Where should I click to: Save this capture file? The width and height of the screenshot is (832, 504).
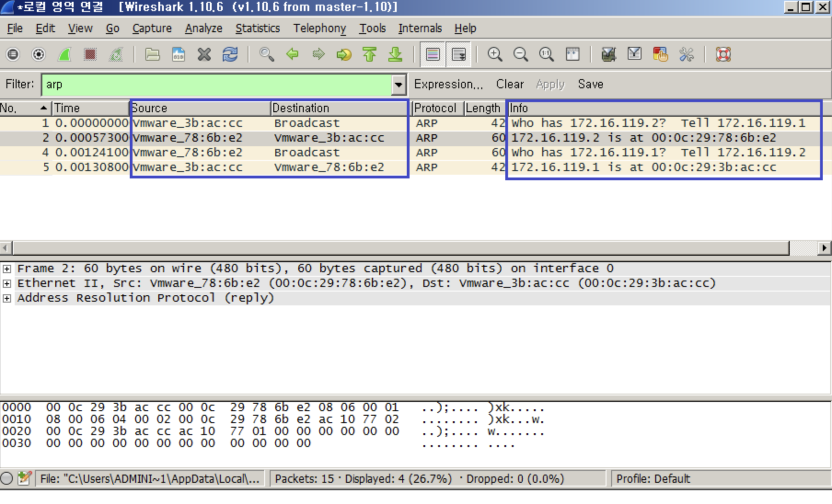point(178,54)
